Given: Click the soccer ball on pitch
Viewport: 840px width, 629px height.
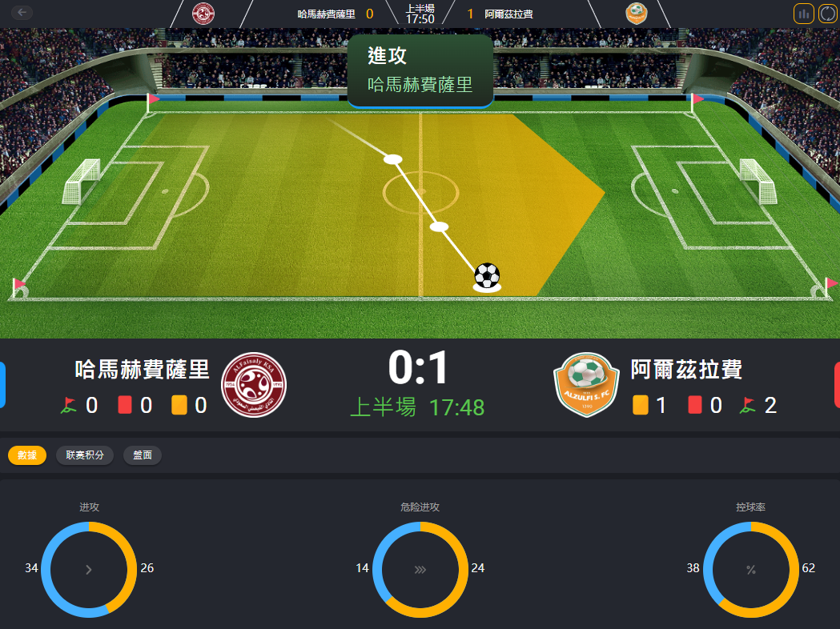Looking at the screenshot, I should point(487,276).
